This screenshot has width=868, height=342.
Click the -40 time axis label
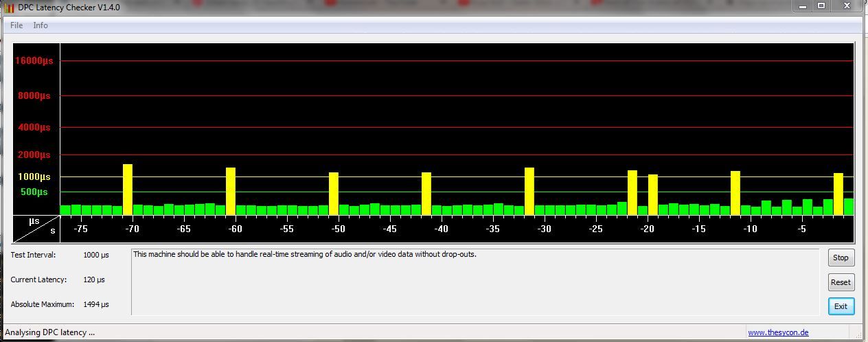click(x=441, y=229)
